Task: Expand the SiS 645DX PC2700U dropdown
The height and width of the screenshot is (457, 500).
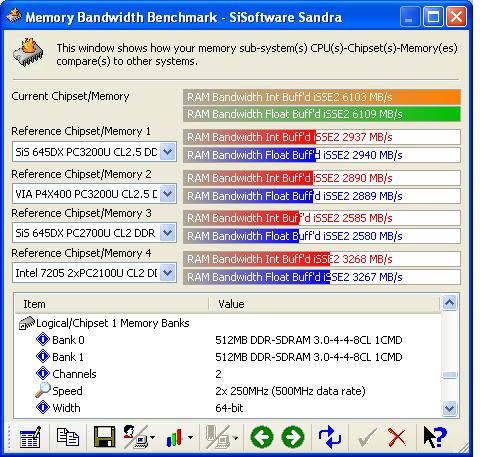Action: [x=168, y=233]
